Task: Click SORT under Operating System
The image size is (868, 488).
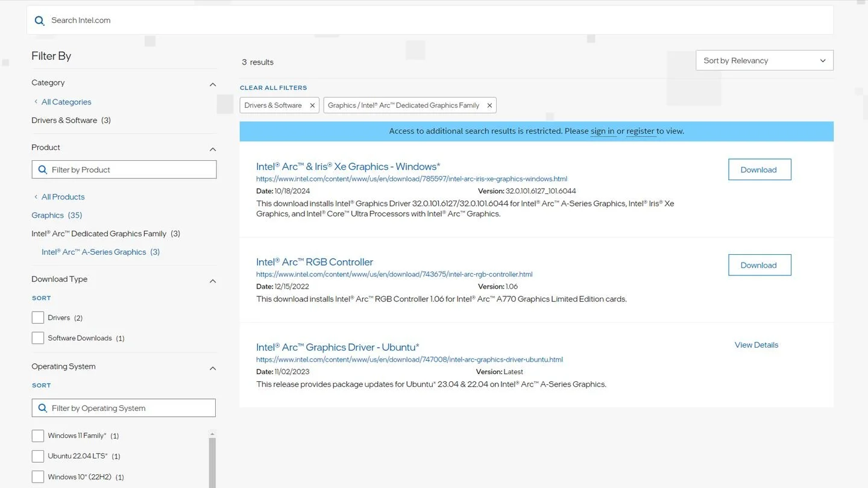Action: click(x=42, y=386)
